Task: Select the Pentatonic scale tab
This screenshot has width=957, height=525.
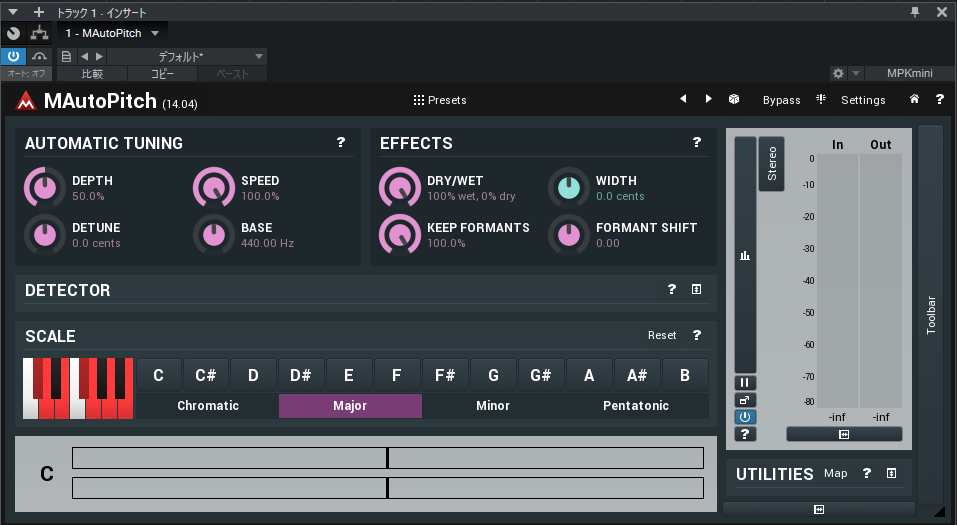Action: (636, 406)
